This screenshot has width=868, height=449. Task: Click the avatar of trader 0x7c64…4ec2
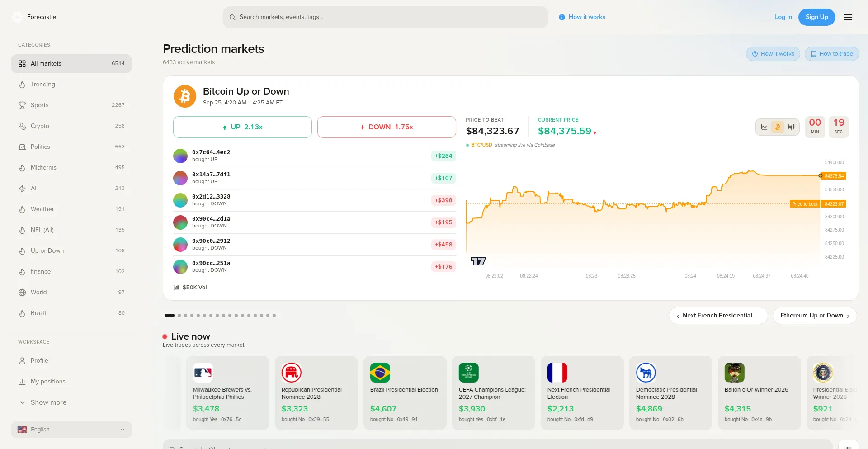[180, 156]
